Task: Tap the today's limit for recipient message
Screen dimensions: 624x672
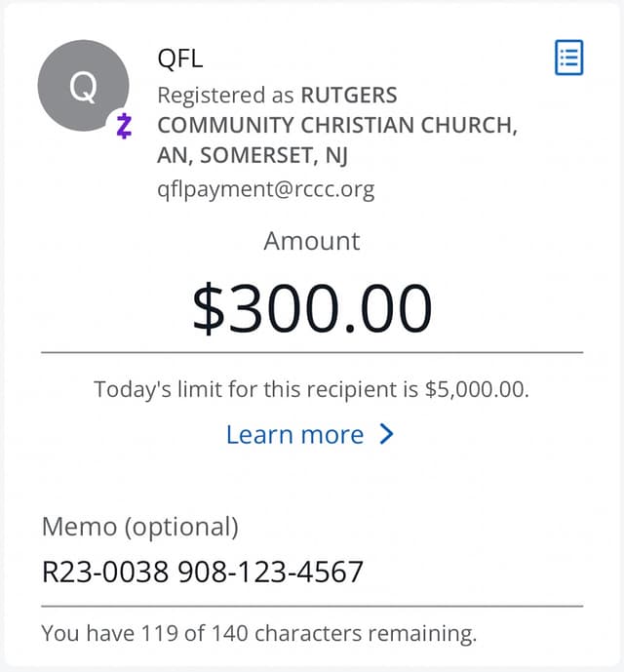Action: point(311,390)
